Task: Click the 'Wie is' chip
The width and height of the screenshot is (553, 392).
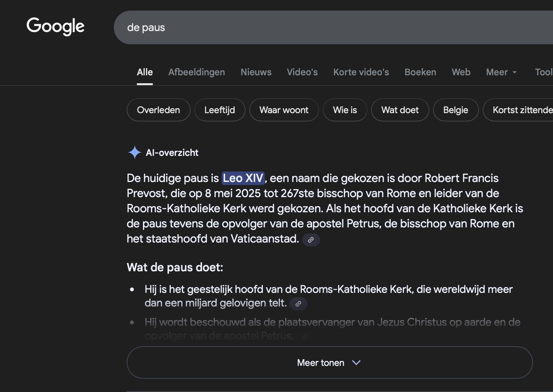Action: tap(345, 110)
